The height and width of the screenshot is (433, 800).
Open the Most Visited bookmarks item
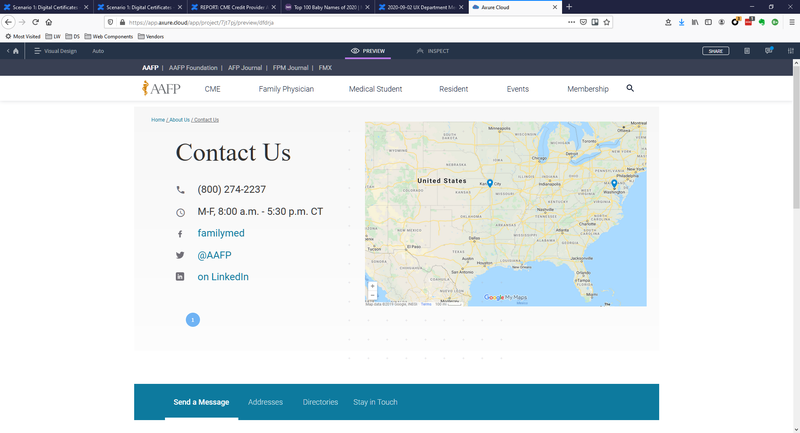pyautogui.click(x=22, y=36)
